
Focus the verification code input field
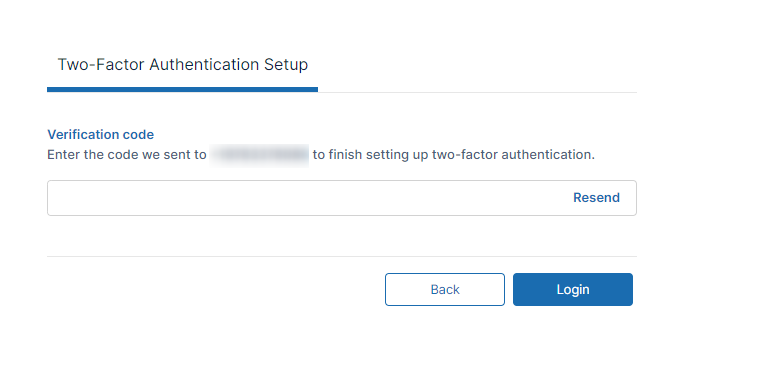click(x=342, y=198)
